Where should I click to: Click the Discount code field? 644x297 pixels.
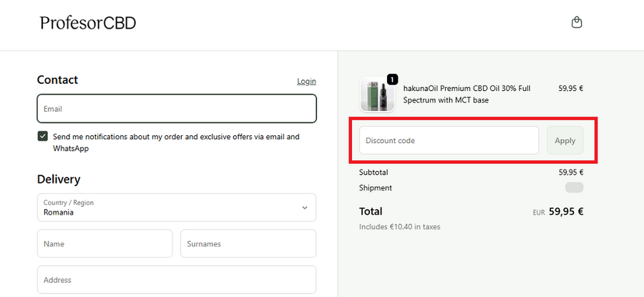449,140
